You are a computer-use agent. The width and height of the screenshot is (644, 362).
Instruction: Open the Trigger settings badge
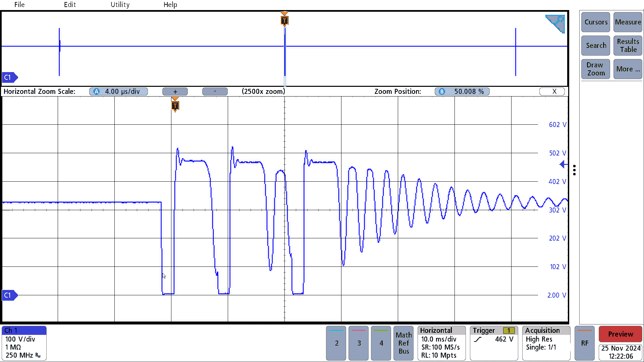494,343
